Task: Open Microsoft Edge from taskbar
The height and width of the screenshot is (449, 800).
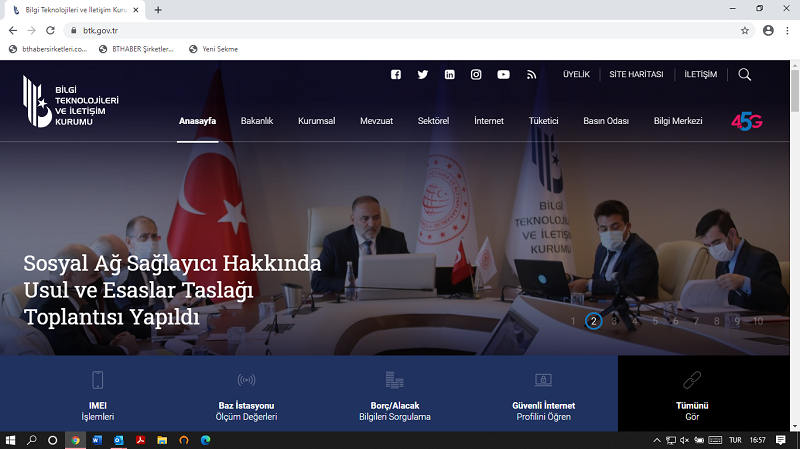Action: point(206,440)
